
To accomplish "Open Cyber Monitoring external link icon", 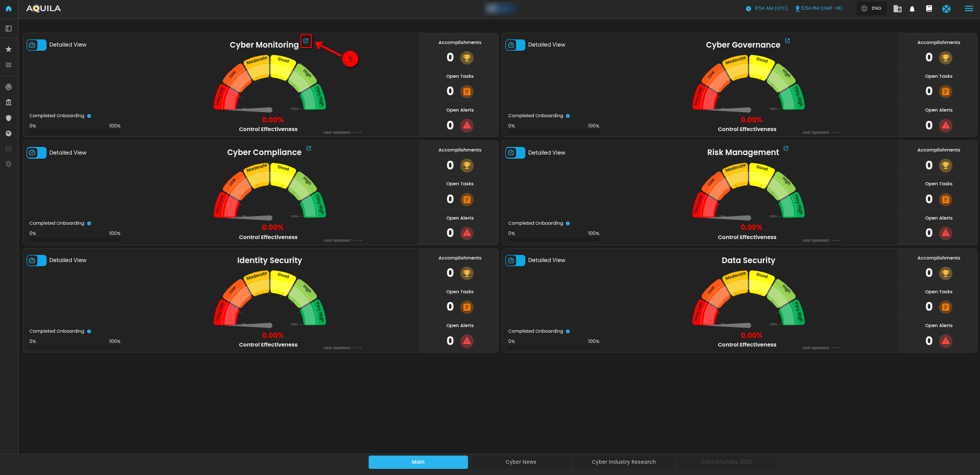I will (306, 41).
